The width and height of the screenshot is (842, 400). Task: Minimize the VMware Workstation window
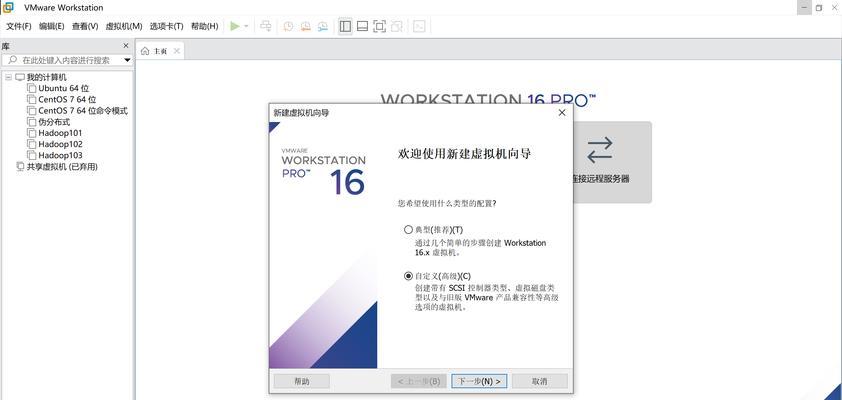[804, 8]
